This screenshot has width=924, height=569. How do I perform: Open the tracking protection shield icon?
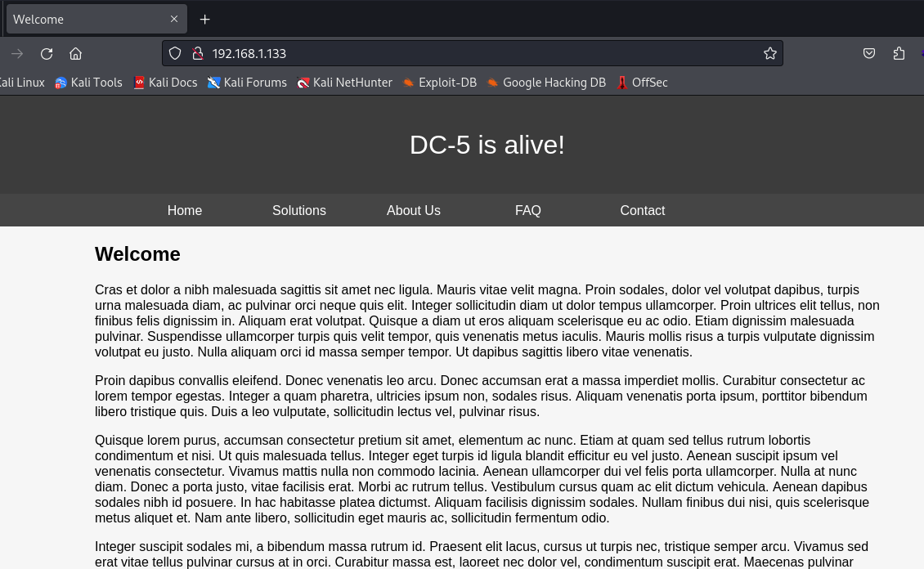tap(175, 54)
